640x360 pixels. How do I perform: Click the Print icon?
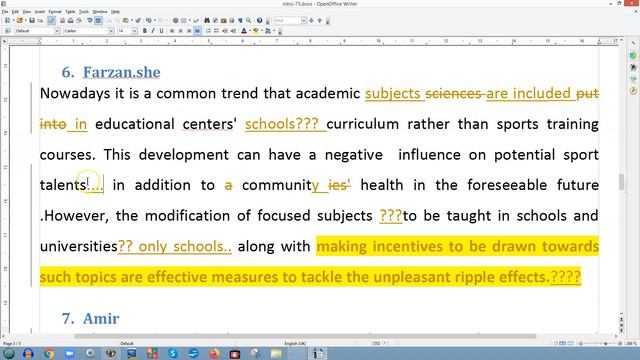(71, 20)
